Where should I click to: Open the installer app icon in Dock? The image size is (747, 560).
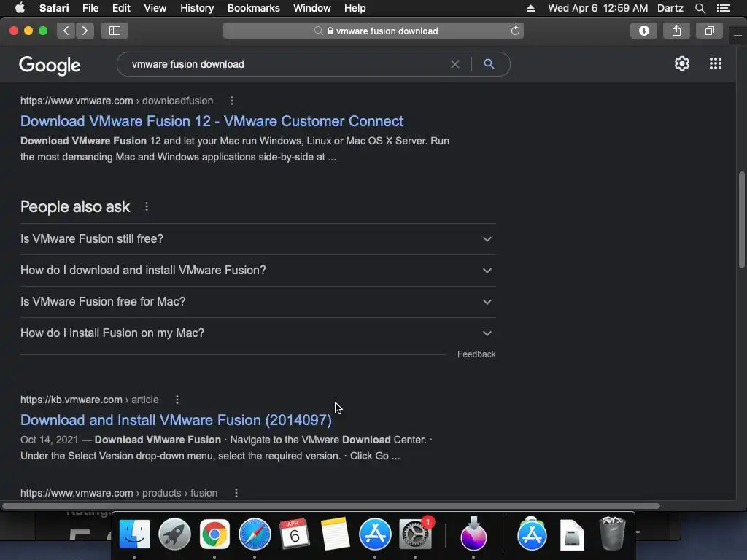pyautogui.click(x=473, y=533)
